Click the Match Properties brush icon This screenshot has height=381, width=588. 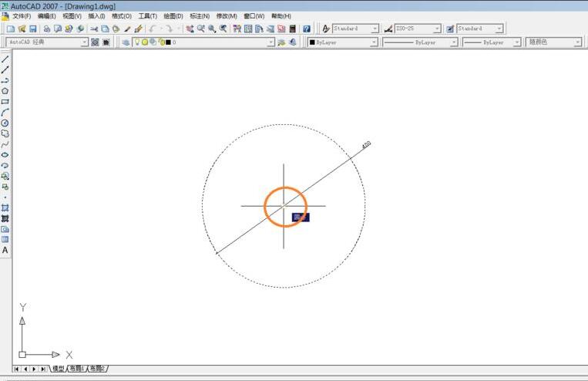tap(128, 29)
